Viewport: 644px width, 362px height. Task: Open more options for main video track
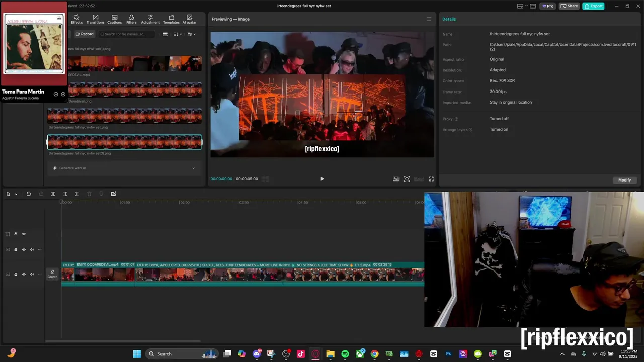(40, 274)
